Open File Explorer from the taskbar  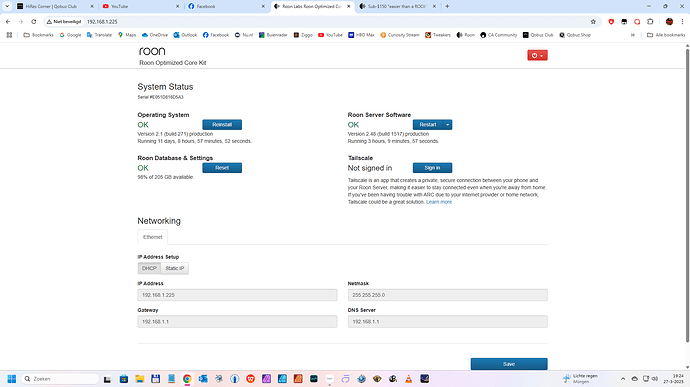(x=139, y=379)
